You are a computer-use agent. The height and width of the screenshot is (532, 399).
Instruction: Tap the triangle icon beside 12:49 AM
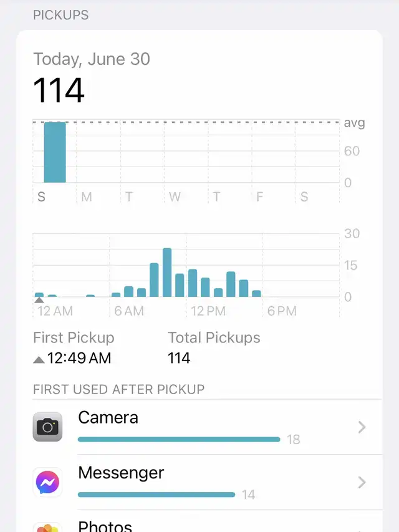click(x=39, y=359)
